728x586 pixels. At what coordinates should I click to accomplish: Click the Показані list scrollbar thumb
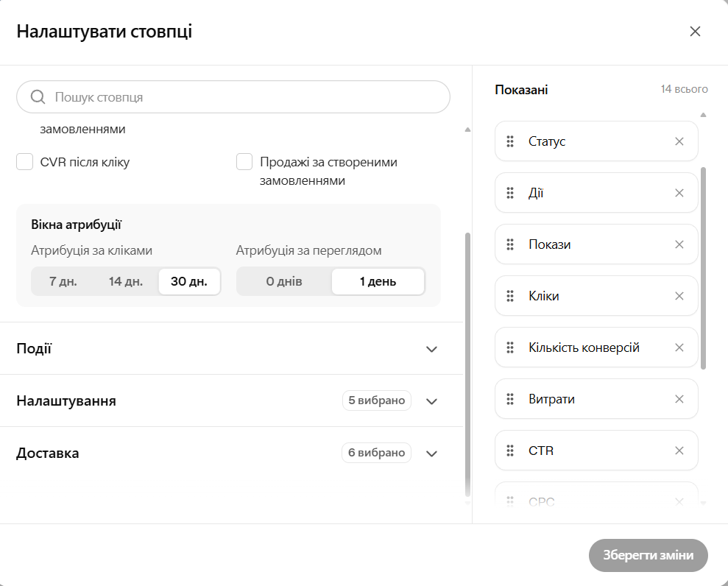point(703,268)
